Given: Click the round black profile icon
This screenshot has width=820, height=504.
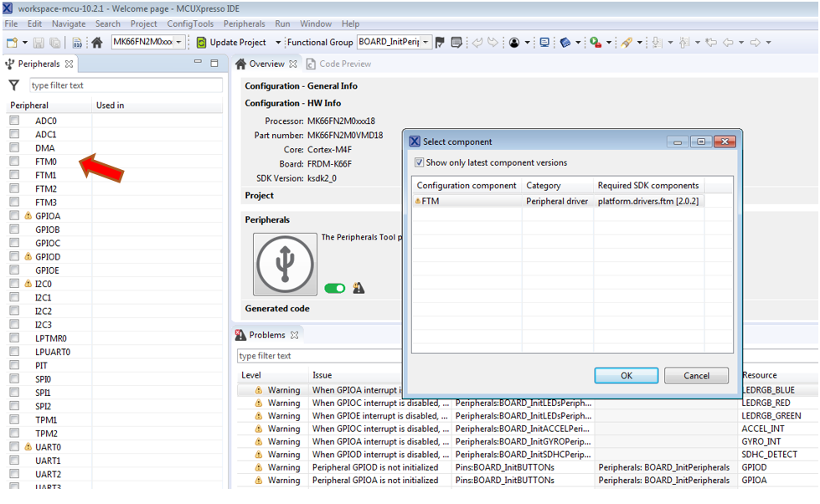Looking at the screenshot, I should tap(514, 43).
